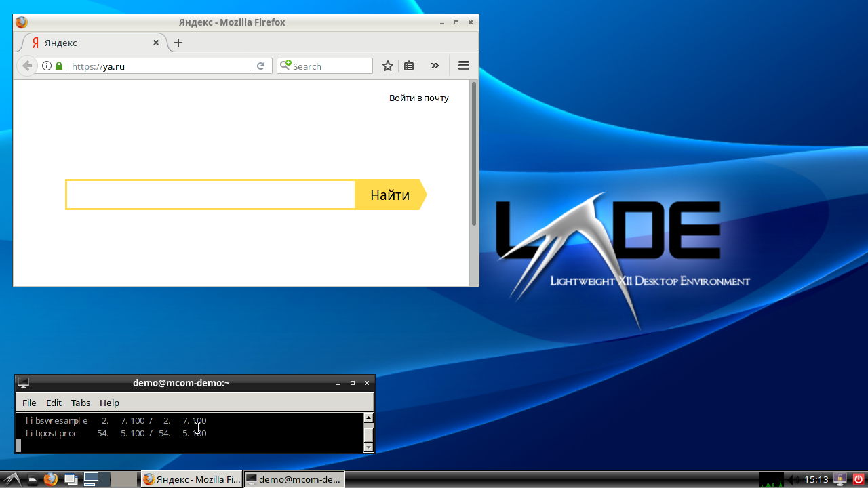Open the page information icon

pyautogui.click(x=45, y=66)
